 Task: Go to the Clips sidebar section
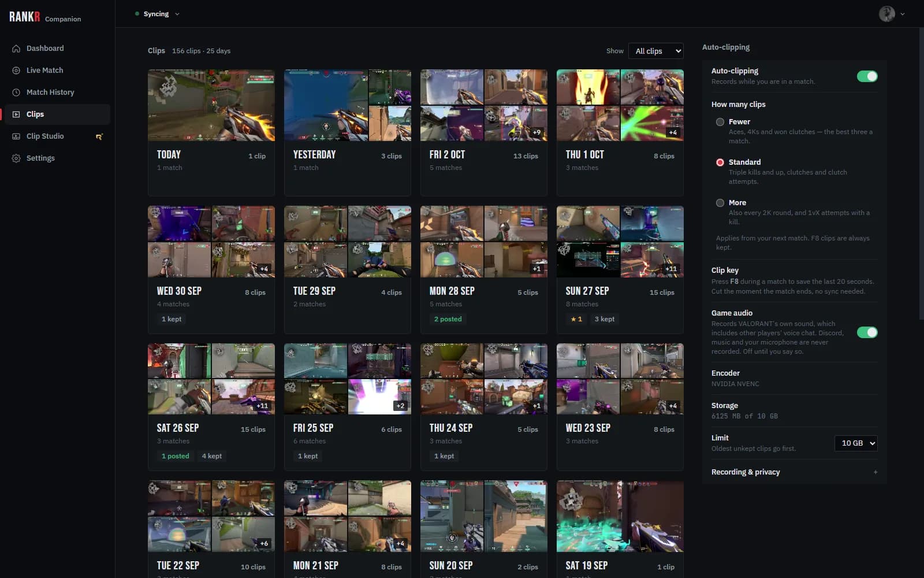point(57,114)
